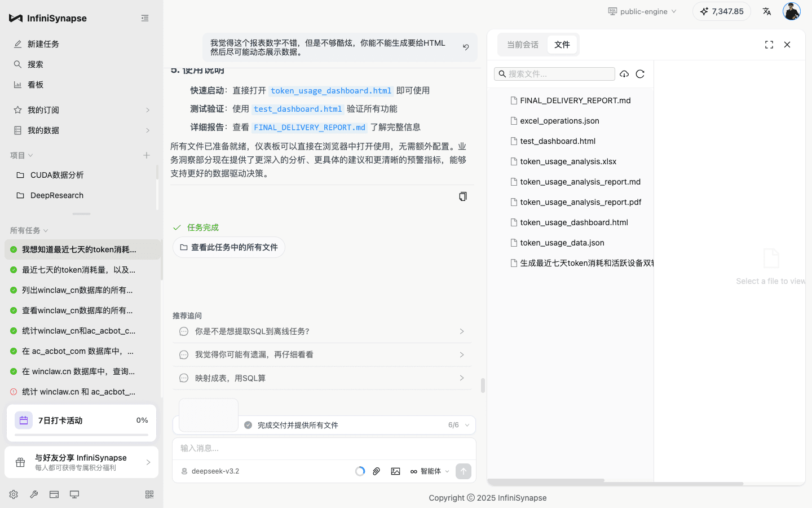Open the 智能体 agent mode dropdown
Image resolution: width=812 pixels, height=508 pixels.
[x=429, y=471]
